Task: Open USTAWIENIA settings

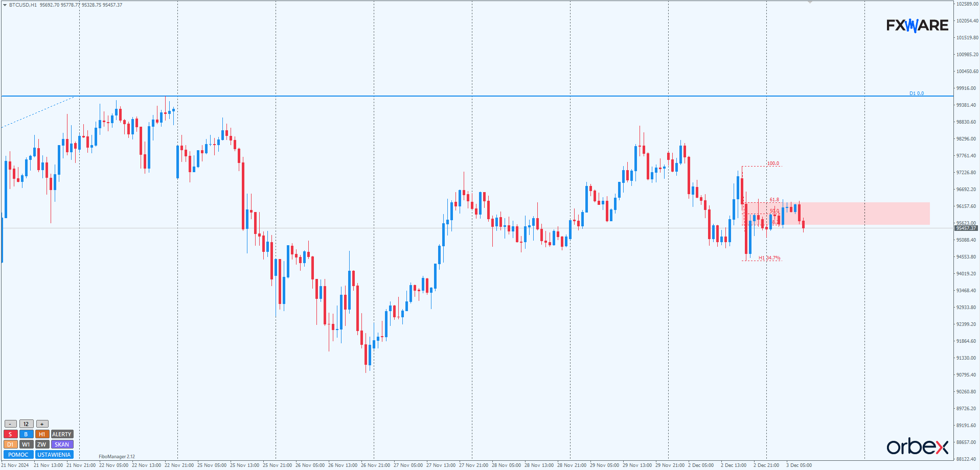Action: [54, 455]
